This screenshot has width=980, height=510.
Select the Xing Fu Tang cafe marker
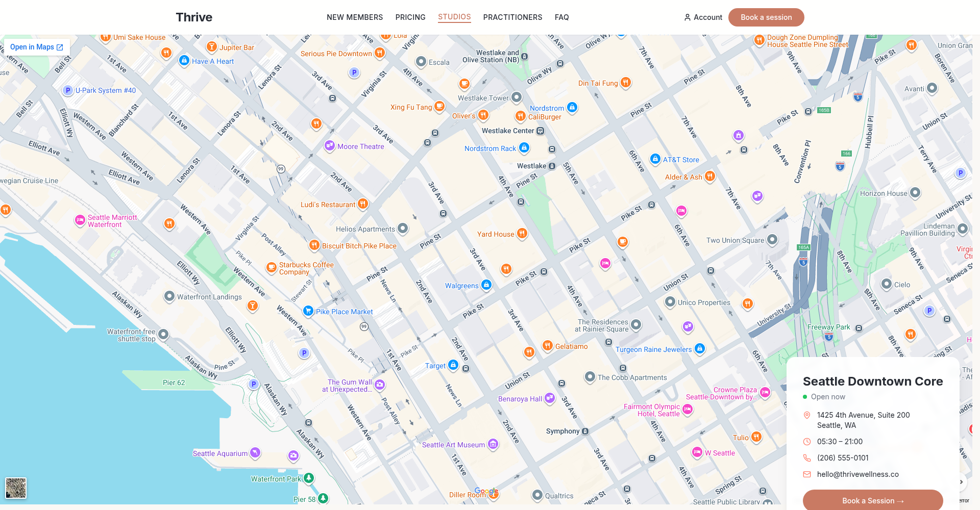439,106
